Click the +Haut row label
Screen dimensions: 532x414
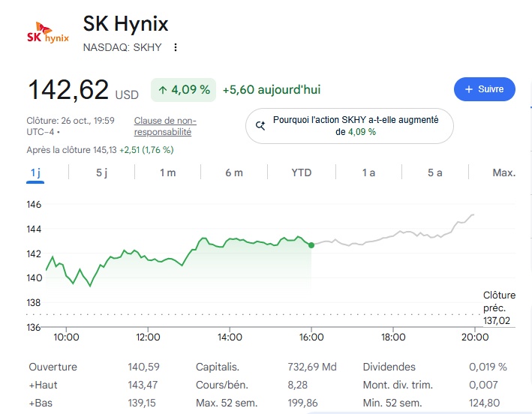tap(43, 385)
